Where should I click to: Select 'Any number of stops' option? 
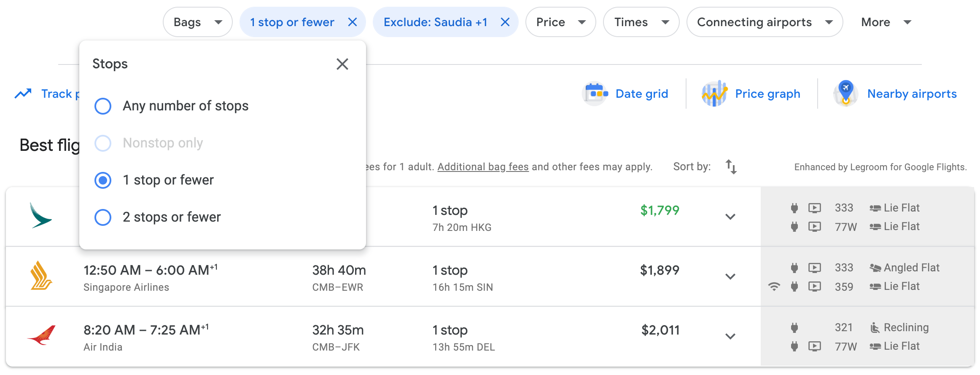click(103, 106)
